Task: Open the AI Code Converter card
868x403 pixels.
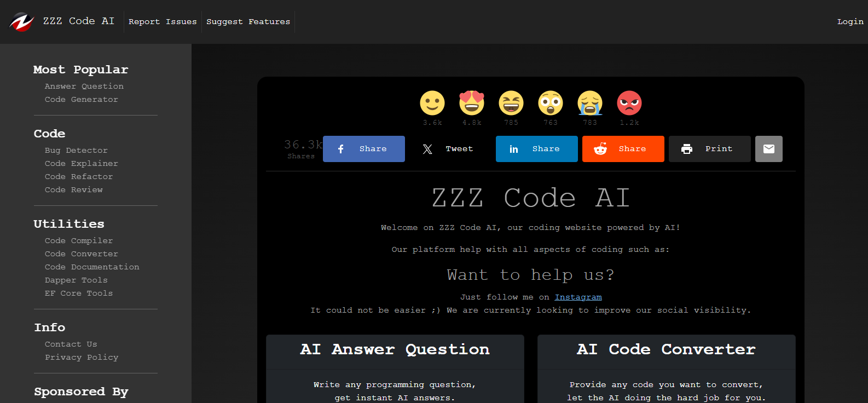Action: [667, 369]
